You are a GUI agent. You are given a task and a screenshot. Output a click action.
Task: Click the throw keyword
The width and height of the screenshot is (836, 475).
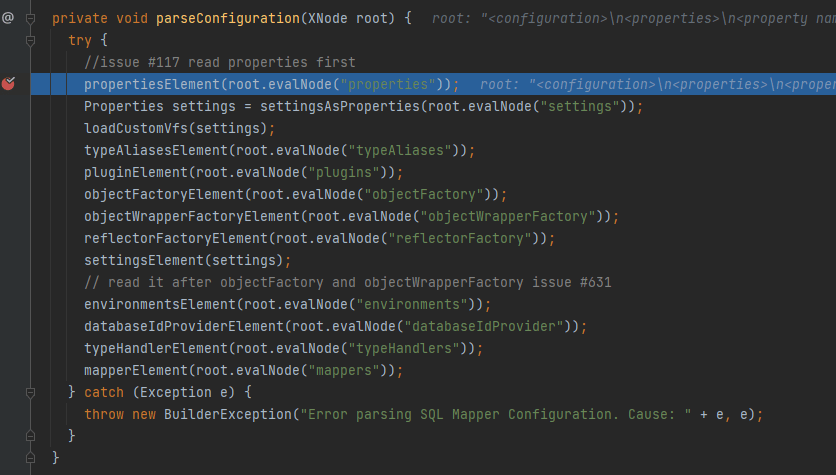pos(104,414)
